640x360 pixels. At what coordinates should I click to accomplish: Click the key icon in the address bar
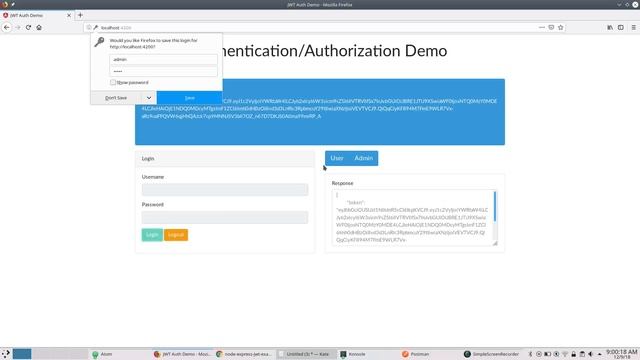(96, 27)
